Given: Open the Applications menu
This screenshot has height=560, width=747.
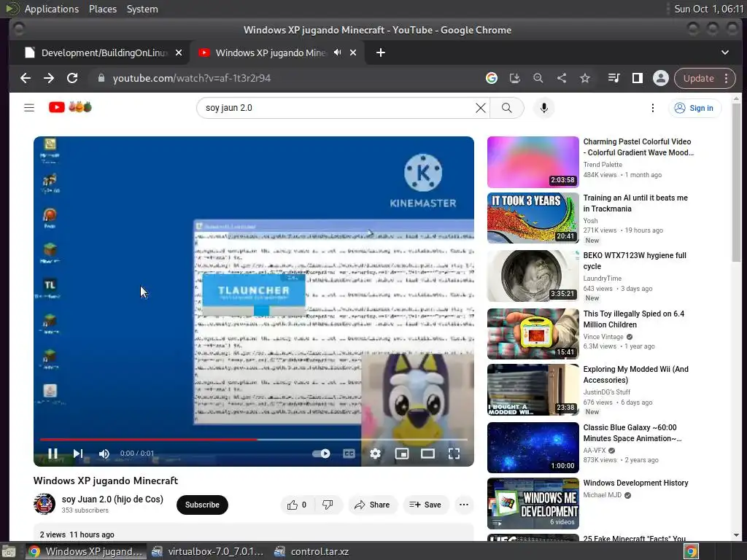Looking at the screenshot, I should click(x=52, y=9).
